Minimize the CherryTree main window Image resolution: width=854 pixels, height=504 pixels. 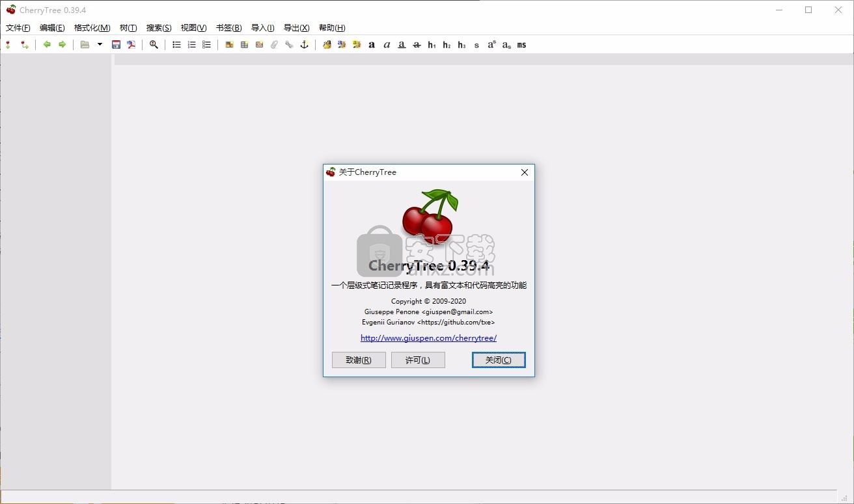779,10
